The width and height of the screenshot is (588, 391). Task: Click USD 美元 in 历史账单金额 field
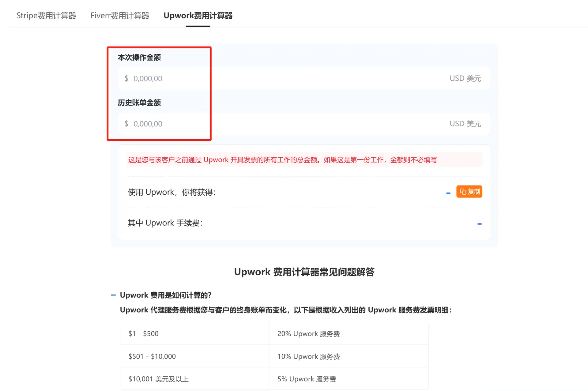[x=465, y=124]
